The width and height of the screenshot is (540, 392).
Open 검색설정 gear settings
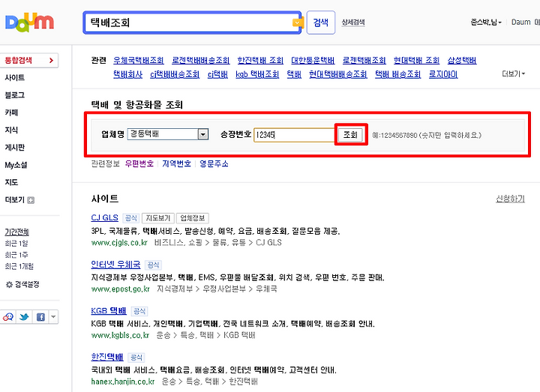[22, 285]
